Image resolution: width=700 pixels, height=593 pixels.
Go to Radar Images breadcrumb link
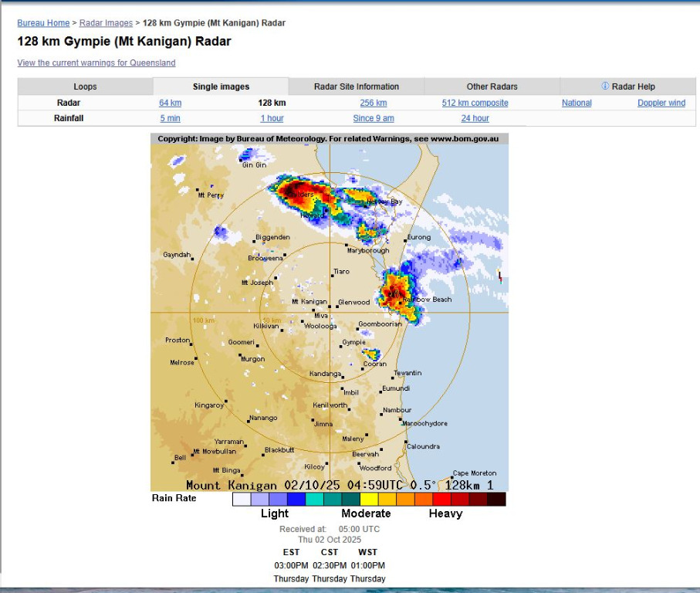click(x=106, y=23)
